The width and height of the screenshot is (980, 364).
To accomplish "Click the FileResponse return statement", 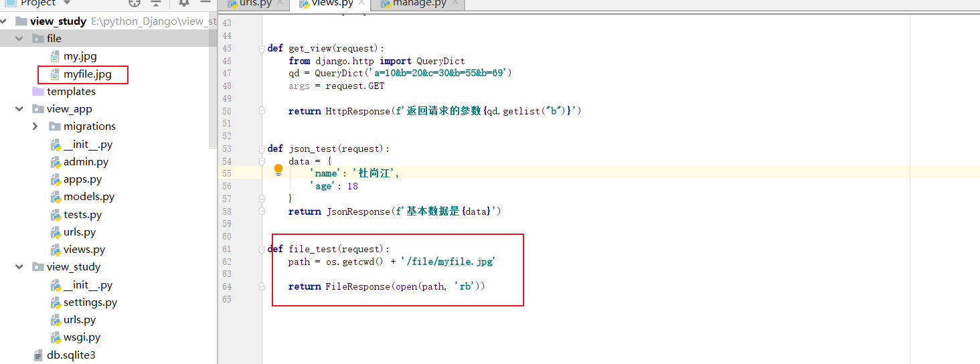I will 387,286.
